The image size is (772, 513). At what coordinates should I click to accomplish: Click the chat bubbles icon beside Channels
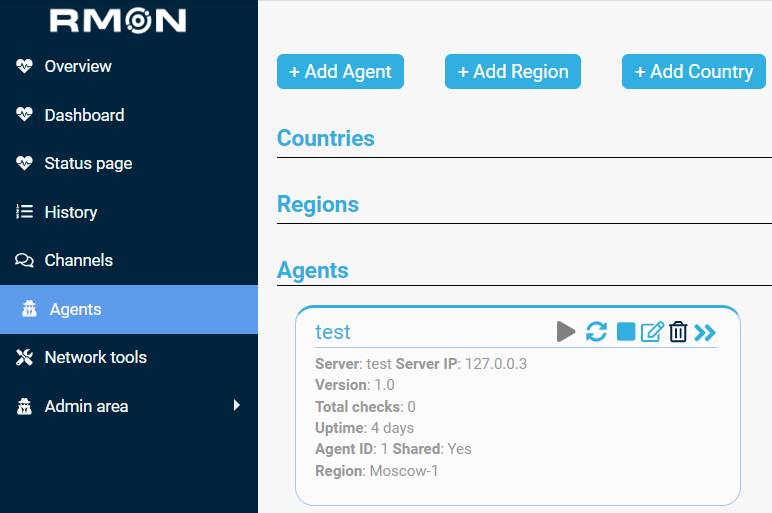pos(25,260)
